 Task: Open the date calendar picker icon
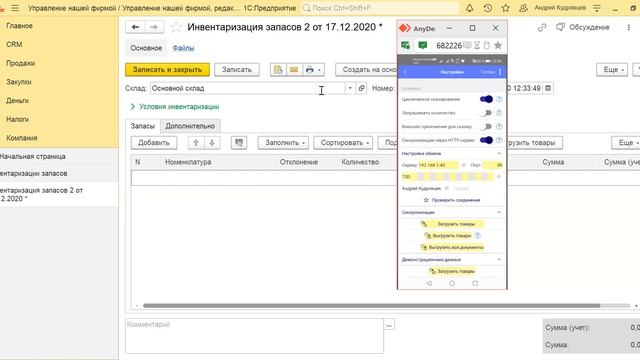tap(548, 88)
